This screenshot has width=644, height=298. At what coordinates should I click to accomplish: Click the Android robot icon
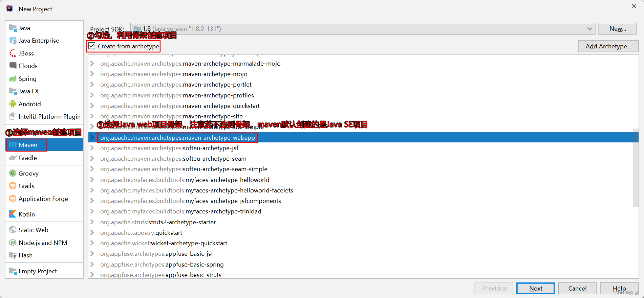click(x=13, y=104)
